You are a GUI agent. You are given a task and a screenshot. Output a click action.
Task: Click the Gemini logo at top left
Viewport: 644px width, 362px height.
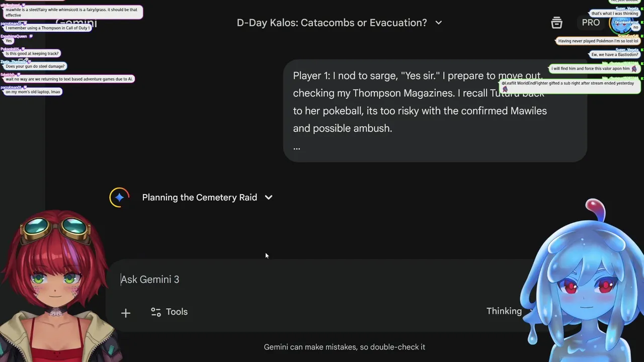[x=76, y=23]
